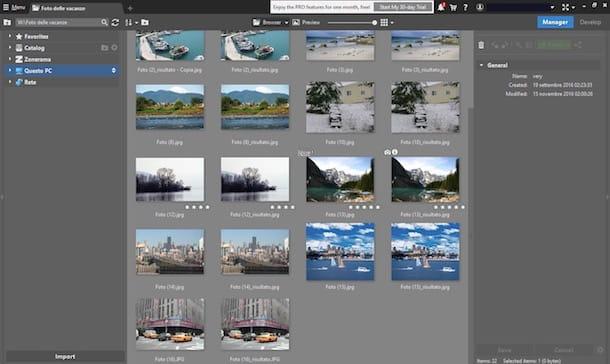
Task: Click the magnifier search icon
Action: coord(104,22)
